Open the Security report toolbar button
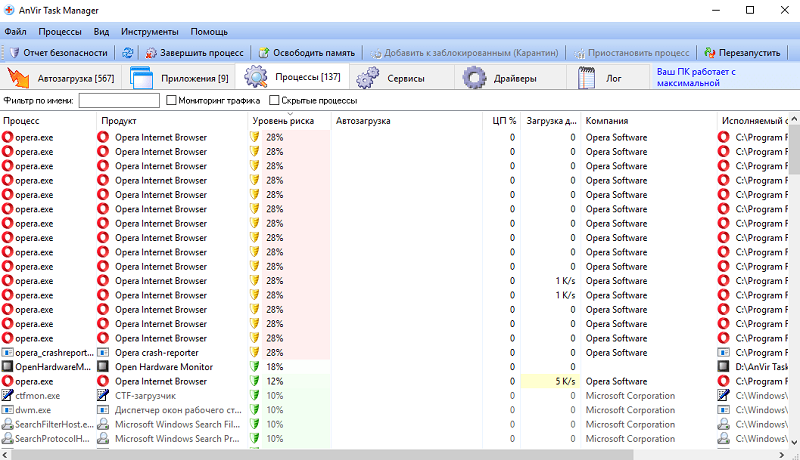This screenshot has height=460, width=800. pyautogui.click(x=58, y=53)
